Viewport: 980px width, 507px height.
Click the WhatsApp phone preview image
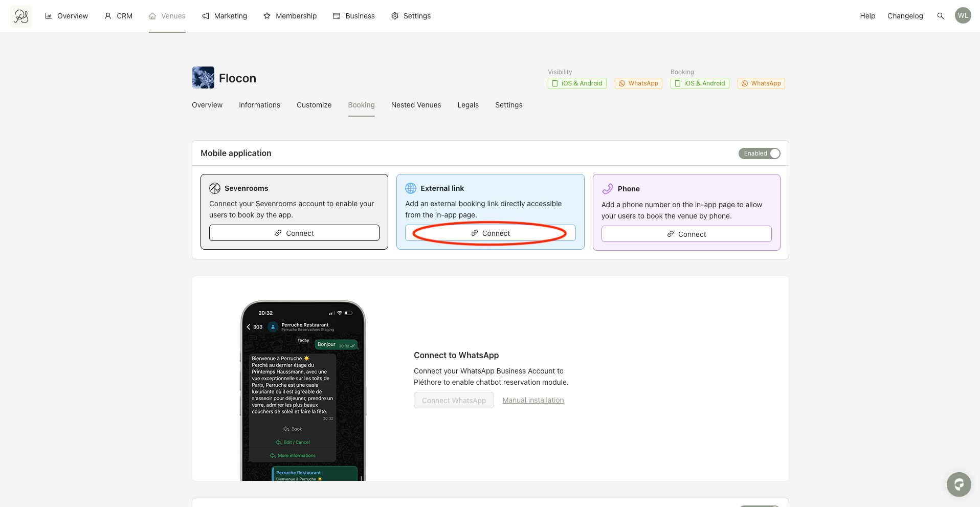coord(303,390)
